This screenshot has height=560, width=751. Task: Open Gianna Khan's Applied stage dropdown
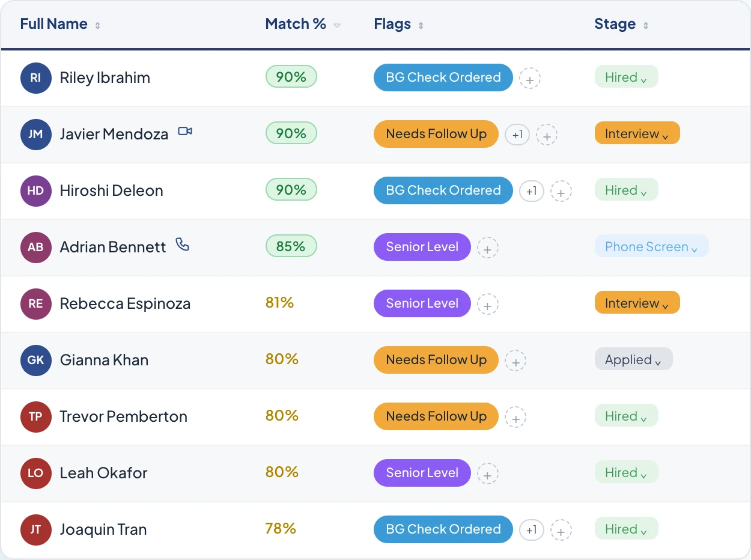(634, 359)
